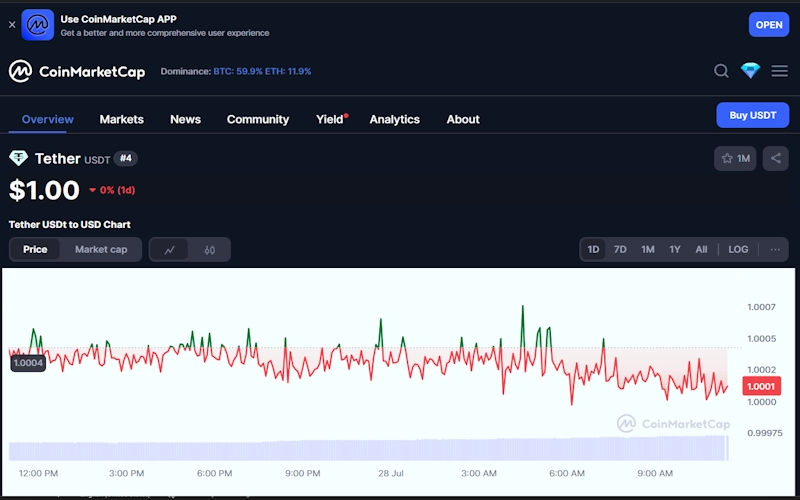The width and height of the screenshot is (800, 500).
Task: Open the chart more options ellipsis
Action: (775, 249)
